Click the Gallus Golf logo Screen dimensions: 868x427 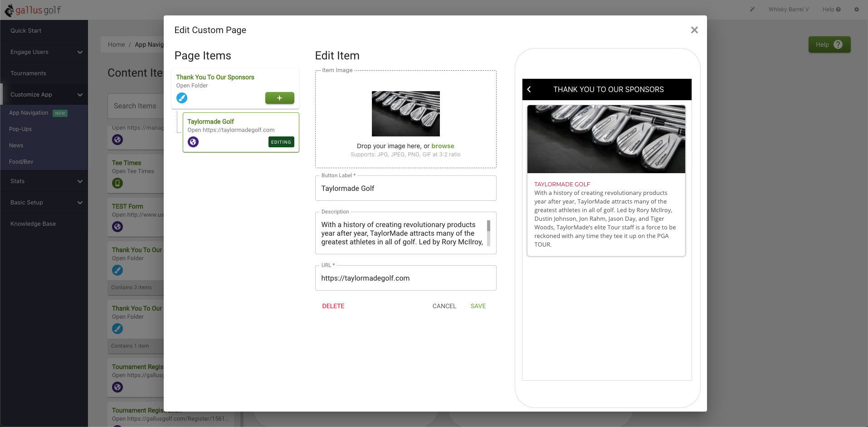[33, 10]
